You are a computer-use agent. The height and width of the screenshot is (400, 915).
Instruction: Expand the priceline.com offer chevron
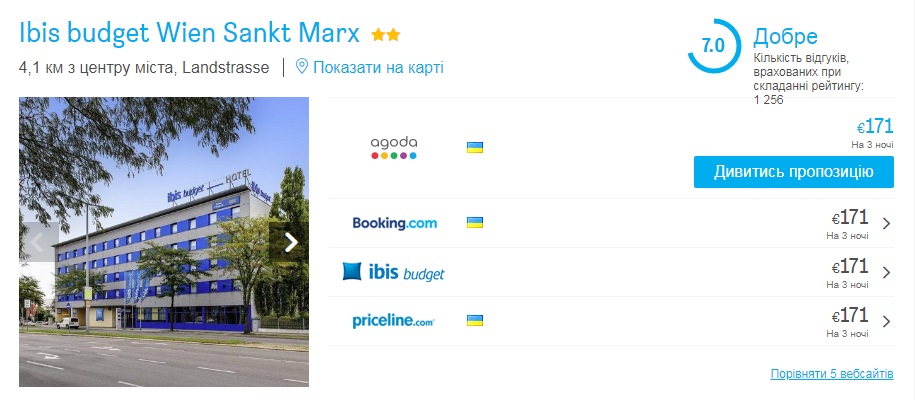(x=886, y=321)
